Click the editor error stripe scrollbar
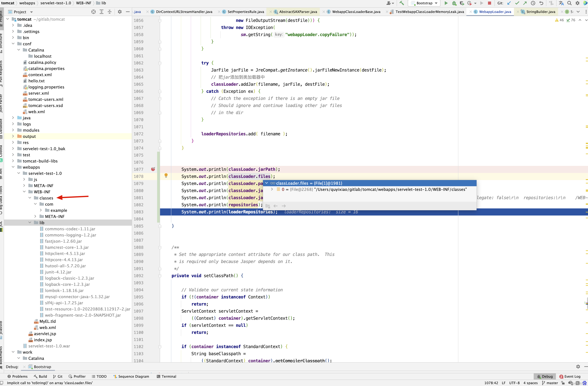The image size is (588, 386). (586, 173)
